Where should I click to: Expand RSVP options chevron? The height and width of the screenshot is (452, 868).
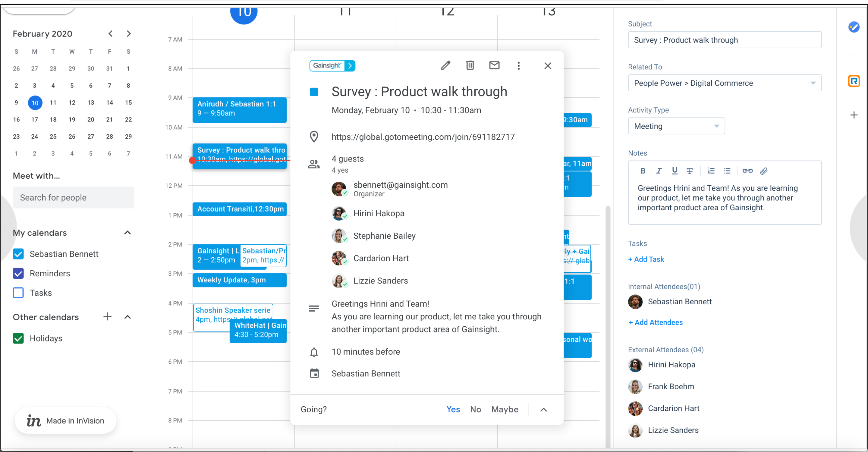pyautogui.click(x=543, y=410)
